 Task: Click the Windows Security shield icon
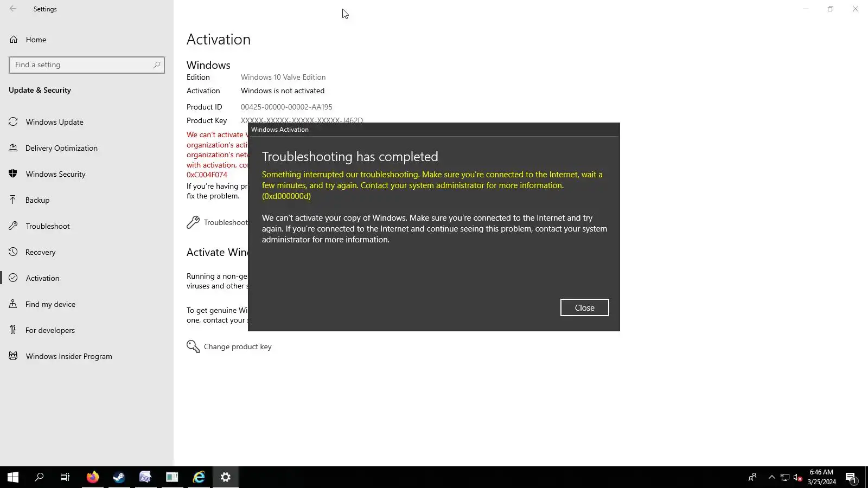[x=13, y=174]
